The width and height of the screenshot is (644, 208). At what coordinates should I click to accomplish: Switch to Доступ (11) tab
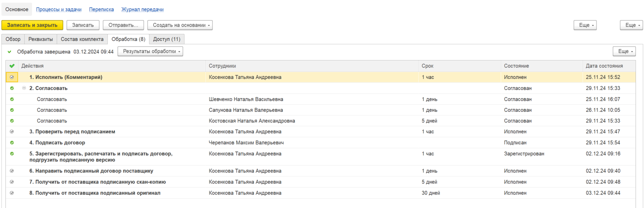click(x=167, y=39)
